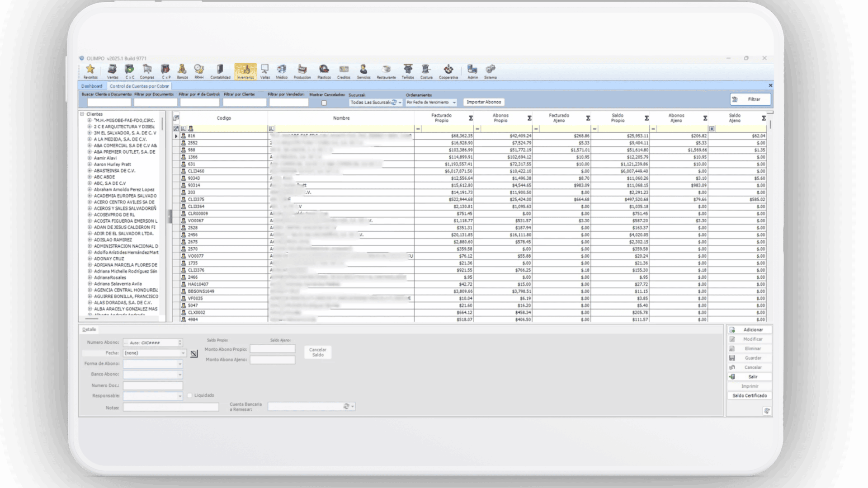Click the Importar Abonos button
Viewport: 868px width, 488px height.
(484, 102)
